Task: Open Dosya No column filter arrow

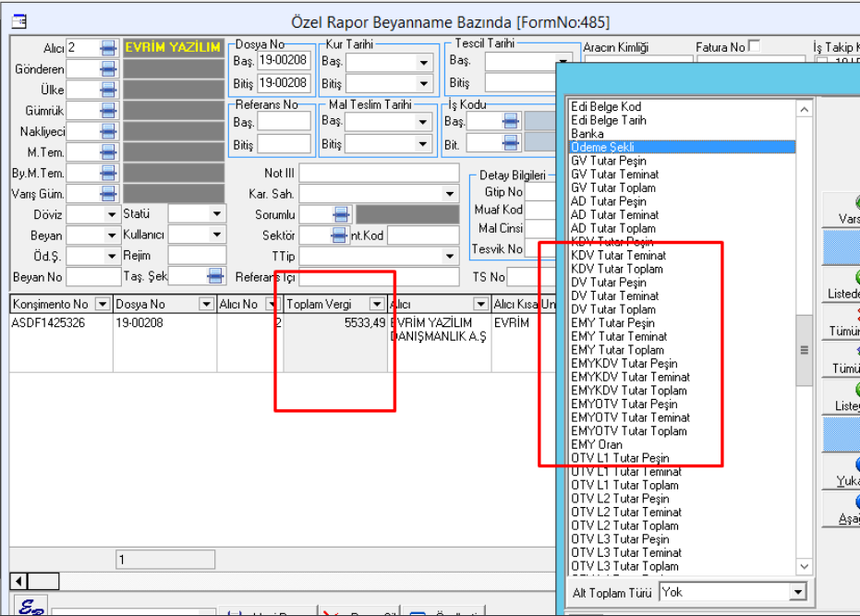Action: pos(206,304)
